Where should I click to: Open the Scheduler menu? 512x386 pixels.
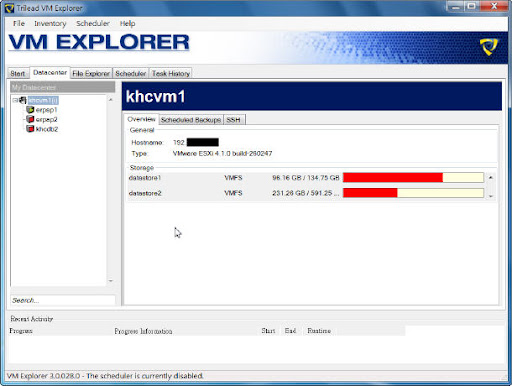[93, 24]
